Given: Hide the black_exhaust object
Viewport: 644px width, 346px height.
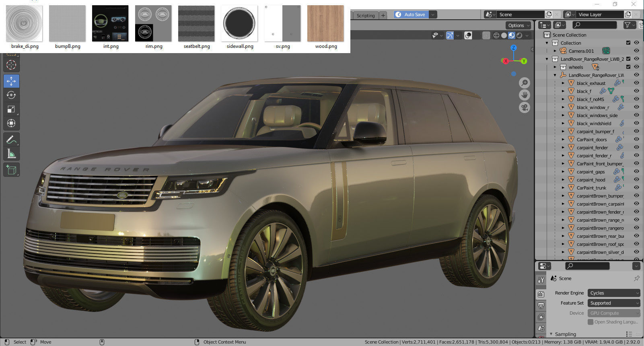Looking at the screenshot, I should tap(636, 83).
